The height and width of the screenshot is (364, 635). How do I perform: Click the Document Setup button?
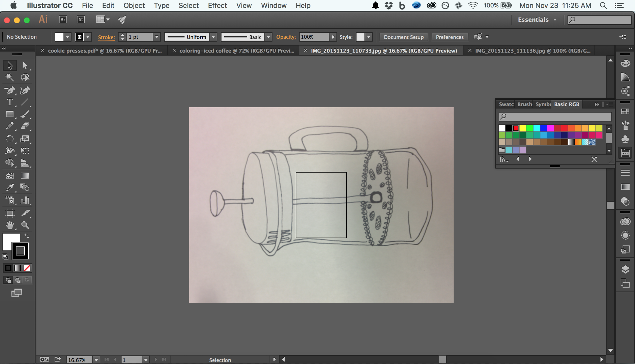403,37
